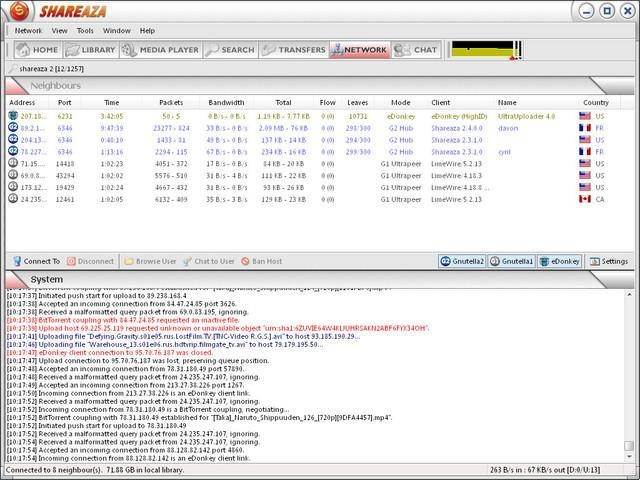The image size is (640, 480).
Task: Sort neighbours by Country column header
Action: 596,102
